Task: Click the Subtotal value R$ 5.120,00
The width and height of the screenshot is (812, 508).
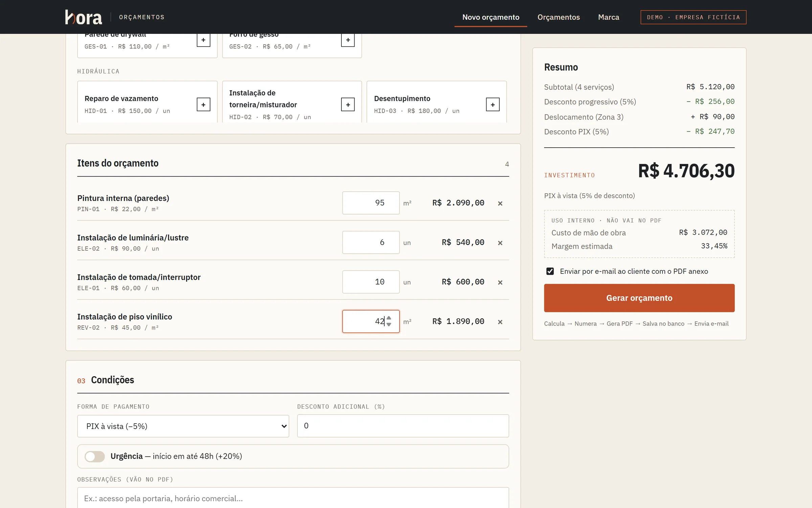Action: (710, 87)
